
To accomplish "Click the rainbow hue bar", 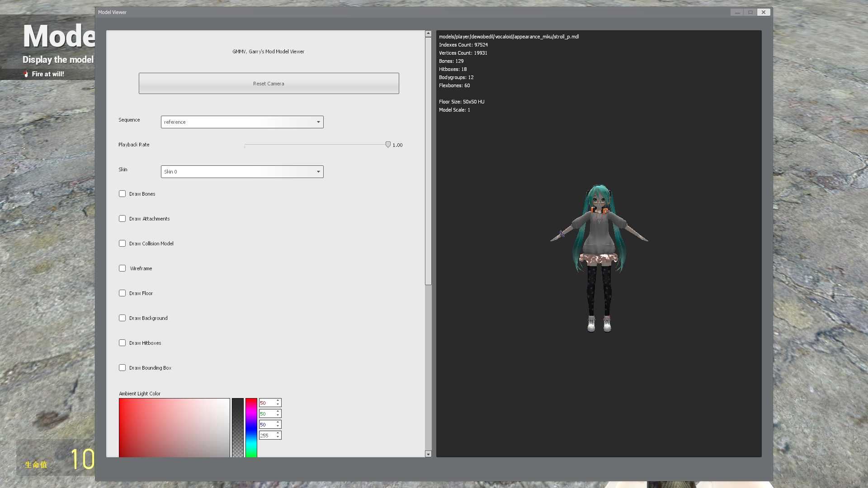I will [x=251, y=427].
